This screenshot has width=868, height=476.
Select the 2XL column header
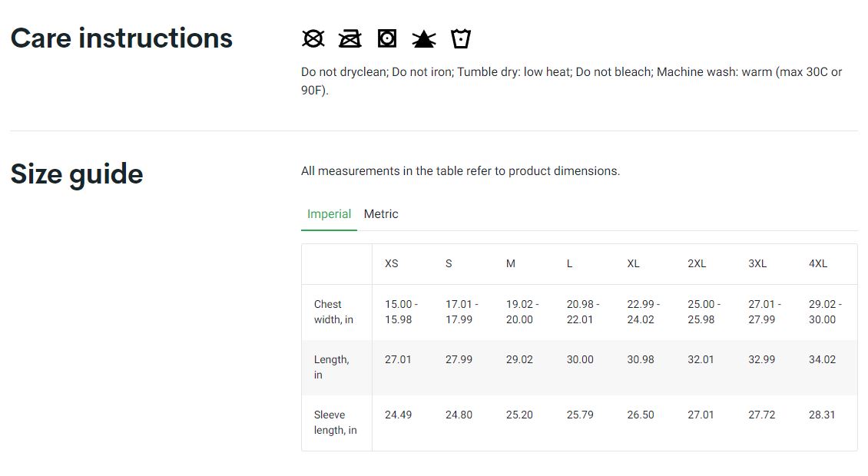[697, 263]
